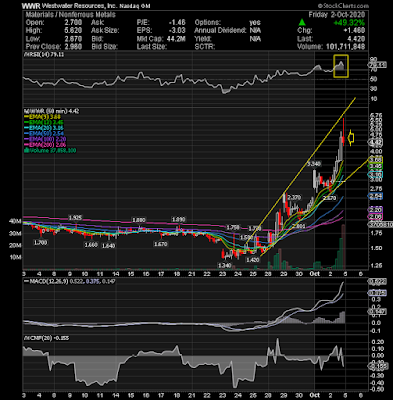Click the Oct date label on price chart axis
393x400 pixels.
(x=315, y=274)
